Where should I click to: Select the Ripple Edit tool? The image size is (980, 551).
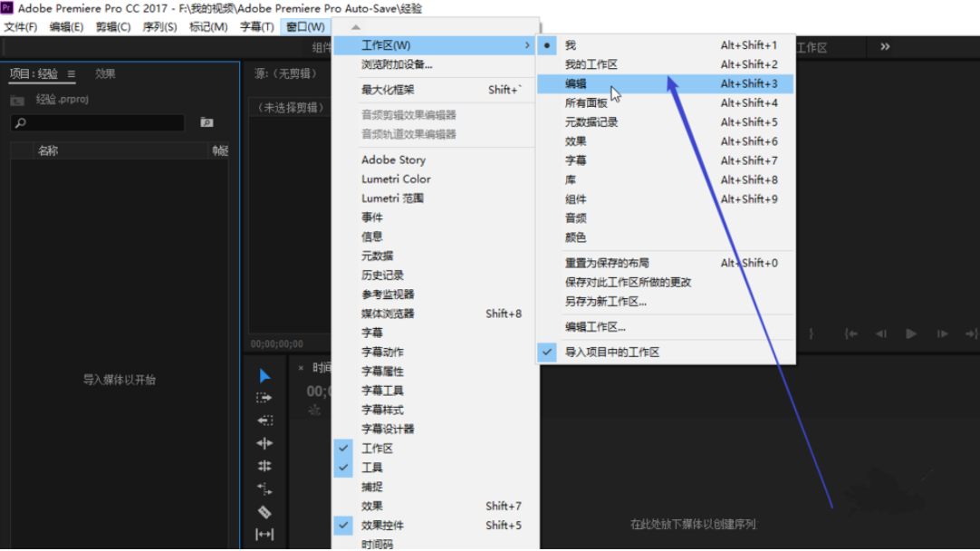coord(263,442)
